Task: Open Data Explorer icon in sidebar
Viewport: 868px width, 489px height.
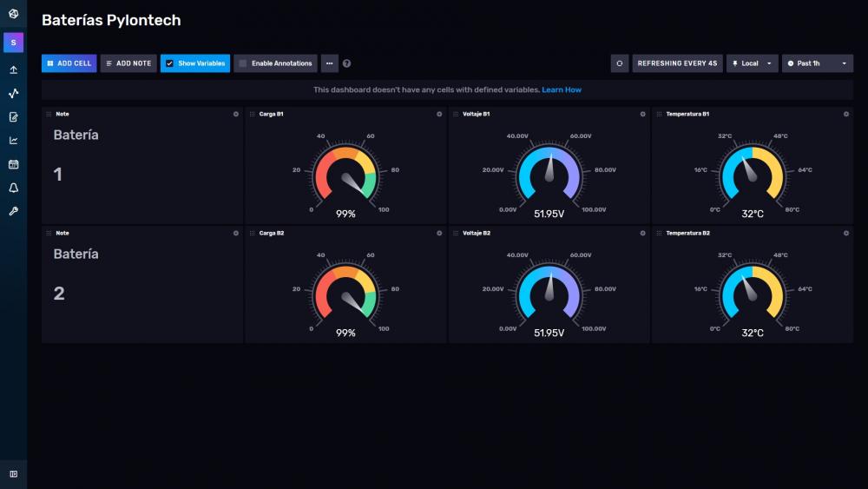Action: coord(13,93)
